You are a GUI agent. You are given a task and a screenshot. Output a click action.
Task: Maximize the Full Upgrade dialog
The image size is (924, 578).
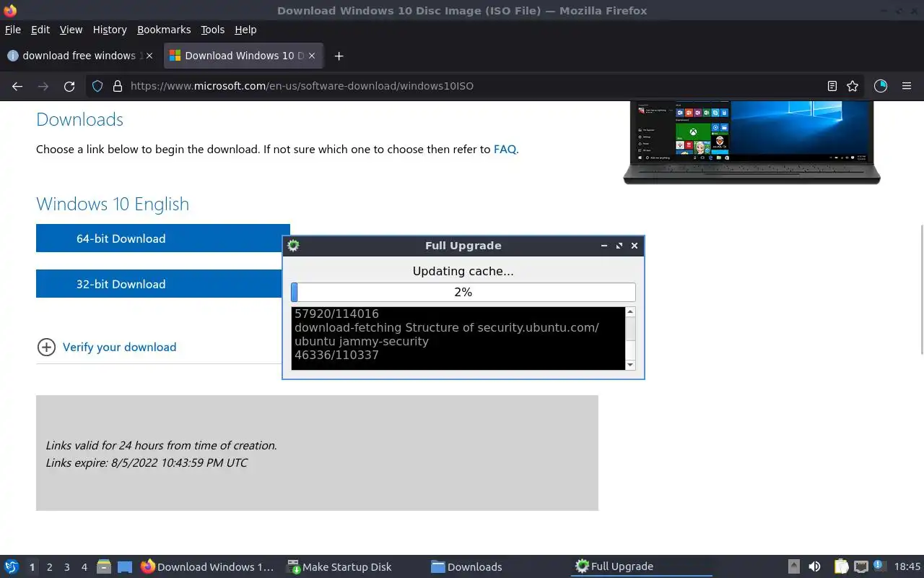619,246
